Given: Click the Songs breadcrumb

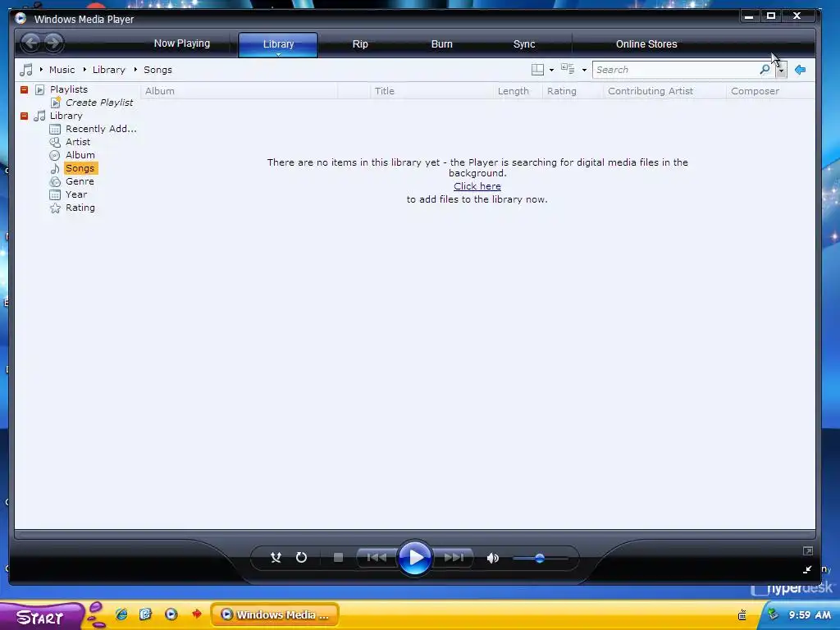Looking at the screenshot, I should (157, 70).
